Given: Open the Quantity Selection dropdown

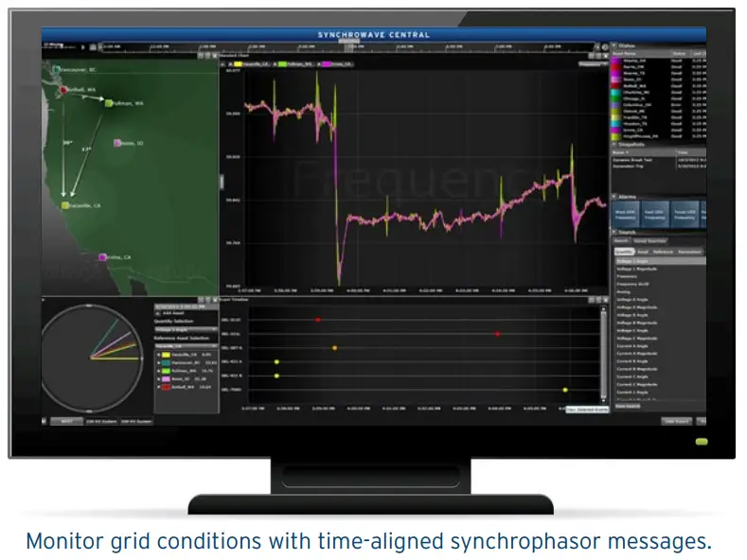Looking at the screenshot, I should [186, 329].
